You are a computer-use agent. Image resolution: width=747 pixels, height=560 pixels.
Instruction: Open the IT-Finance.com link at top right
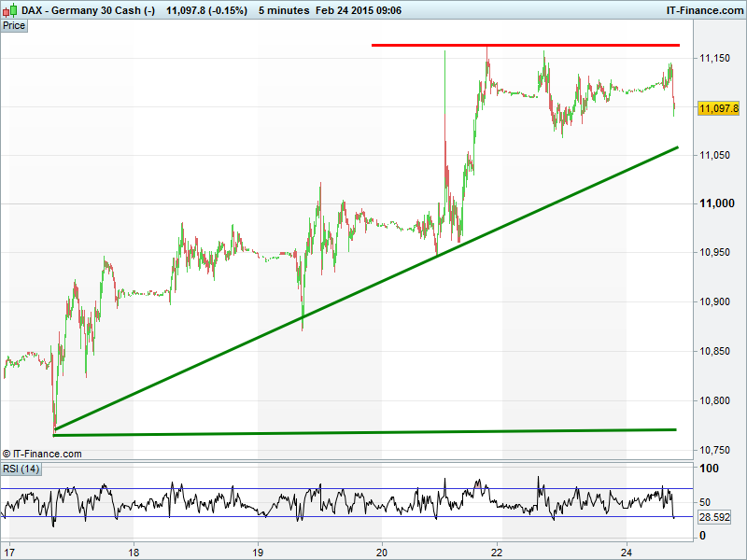704,9
